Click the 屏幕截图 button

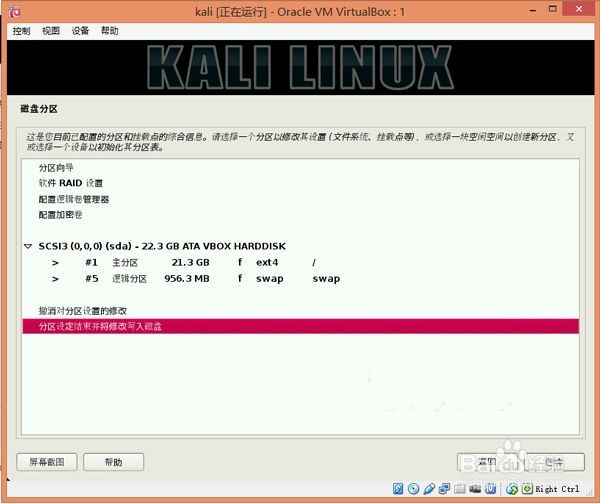click(47, 462)
